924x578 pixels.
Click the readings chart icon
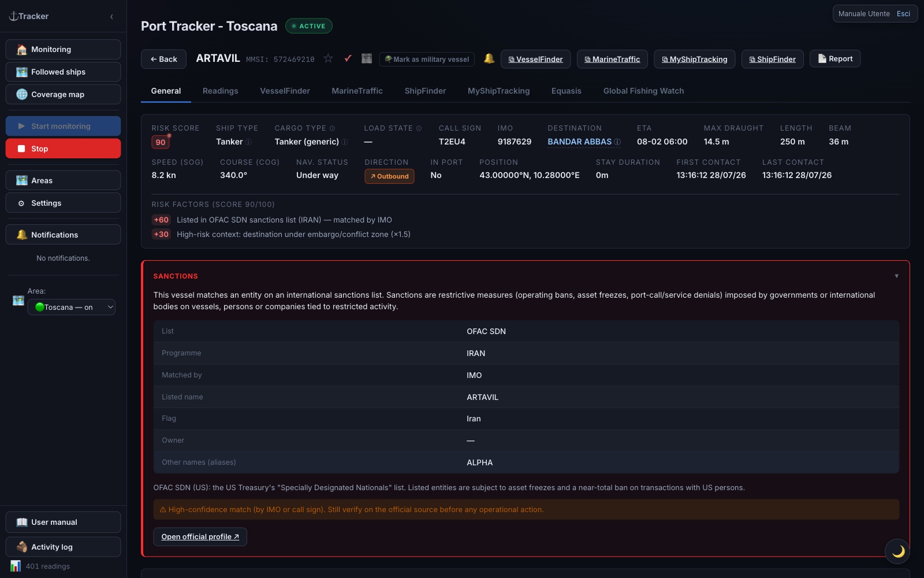click(16, 566)
